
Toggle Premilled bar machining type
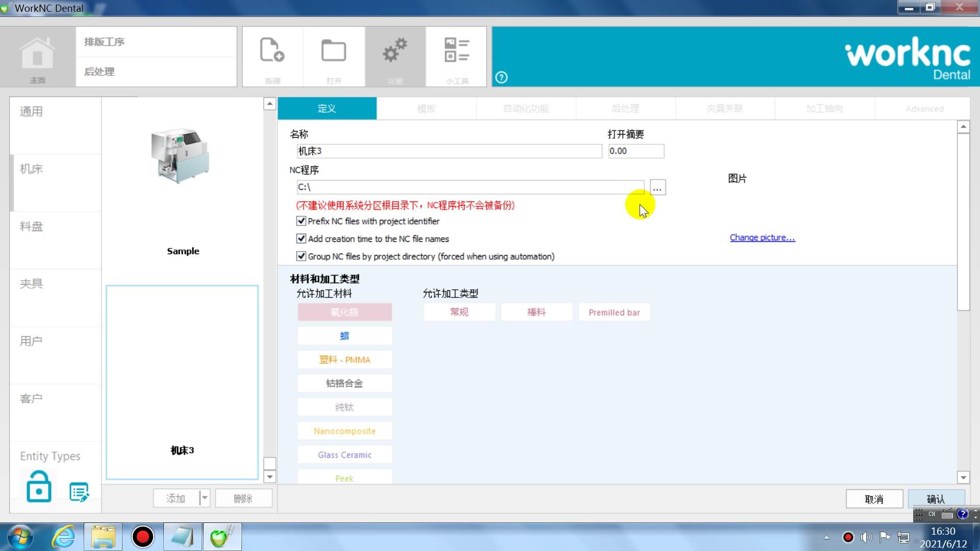pos(614,312)
